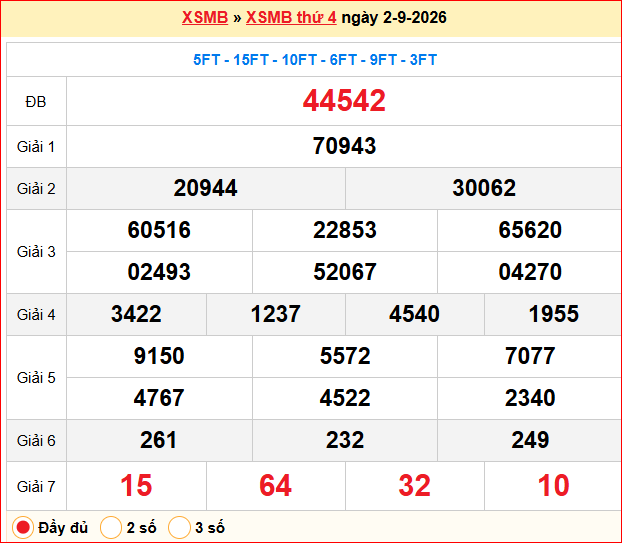Click Giải 7 number 64

pyautogui.click(x=276, y=485)
